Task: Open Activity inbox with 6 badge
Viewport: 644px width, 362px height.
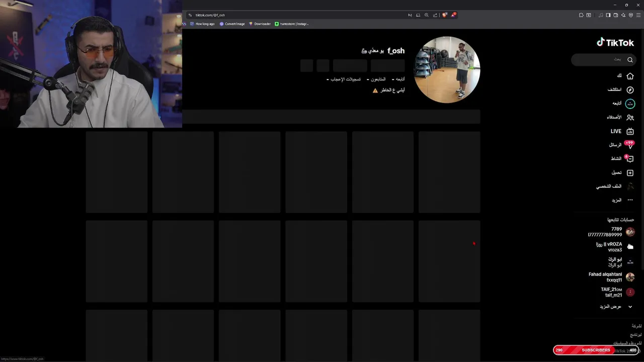Action: point(629,159)
